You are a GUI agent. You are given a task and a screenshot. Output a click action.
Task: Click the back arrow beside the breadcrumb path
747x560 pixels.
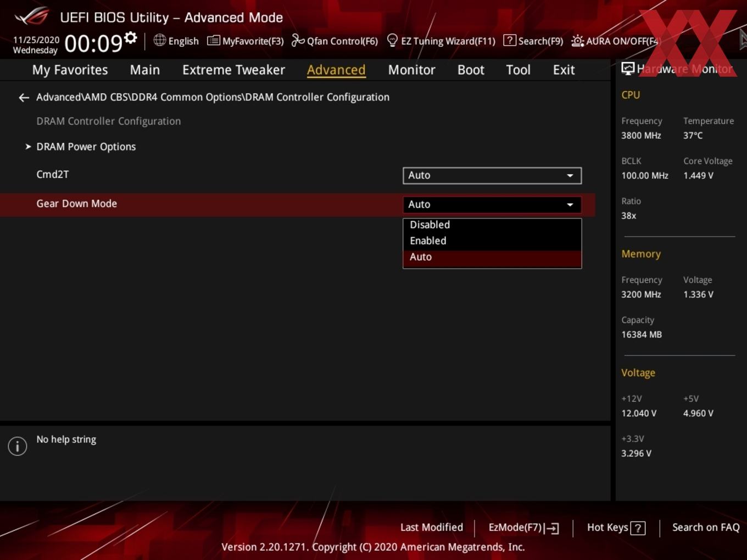click(24, 98)
